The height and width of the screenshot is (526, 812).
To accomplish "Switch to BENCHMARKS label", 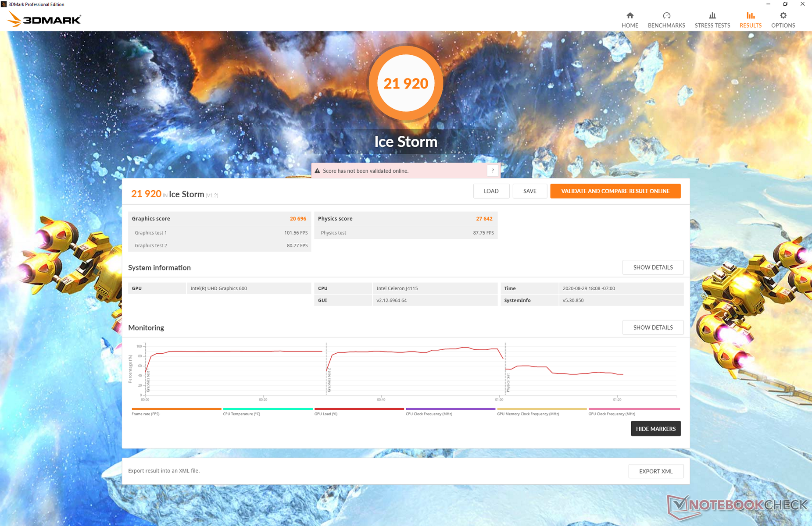I will tap(666, 25).
